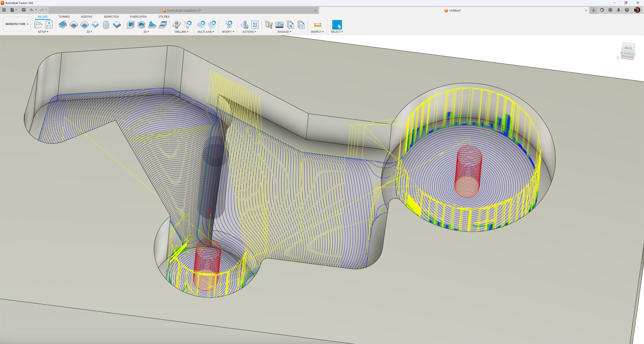Switch to the TURNING tab
The width and height of the screenshot is (644, 344).
(x=64, y=17)
